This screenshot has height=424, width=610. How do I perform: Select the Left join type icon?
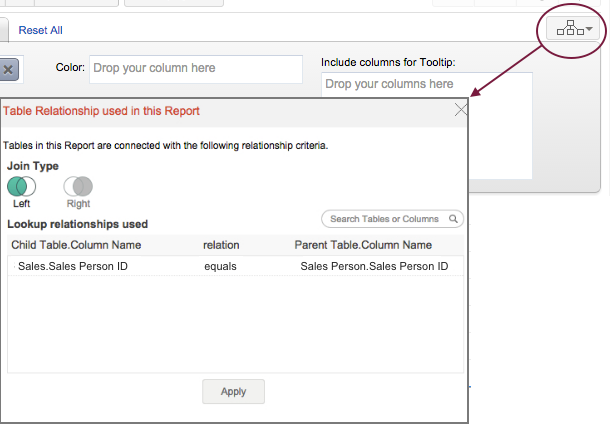tap(21, 186)
